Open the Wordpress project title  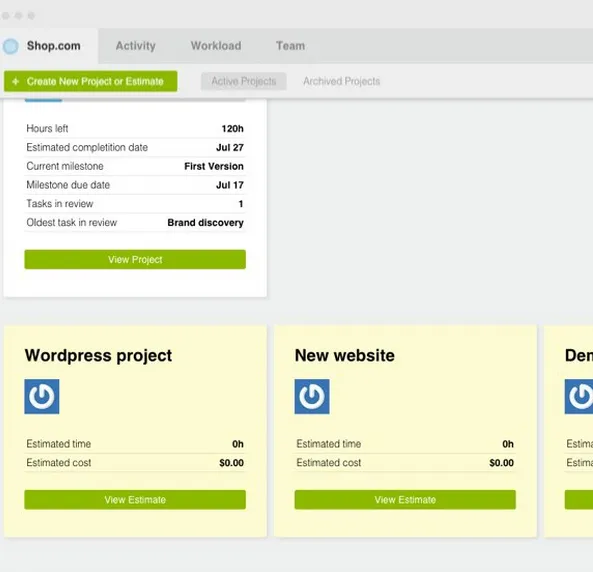pos(98,356)
